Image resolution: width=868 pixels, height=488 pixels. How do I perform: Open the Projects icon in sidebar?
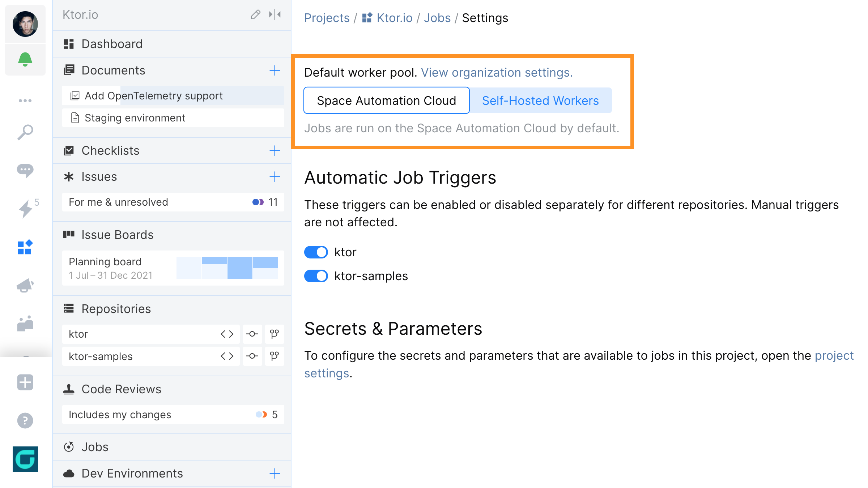click(25, 247)
